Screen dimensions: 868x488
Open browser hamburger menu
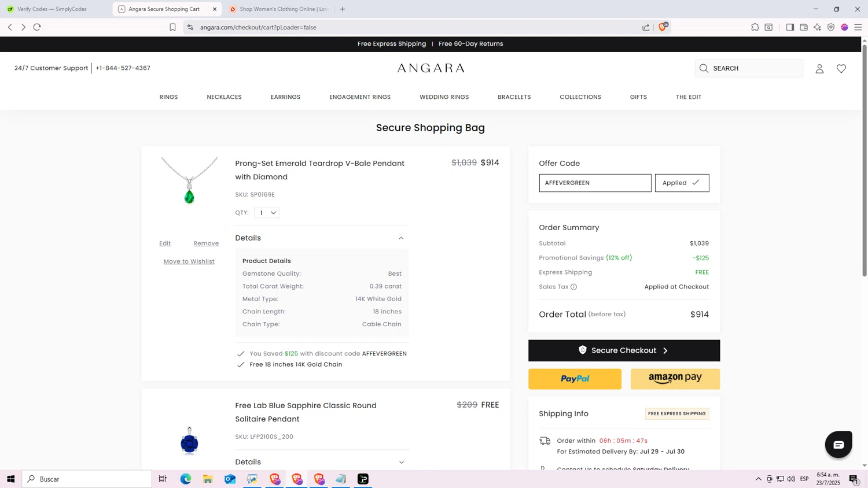pos(858,27)
